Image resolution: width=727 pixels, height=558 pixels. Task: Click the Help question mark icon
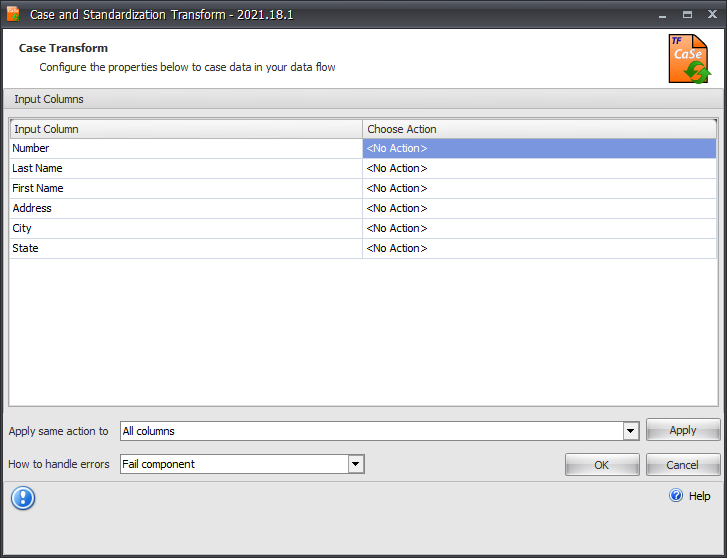point(676,496)
